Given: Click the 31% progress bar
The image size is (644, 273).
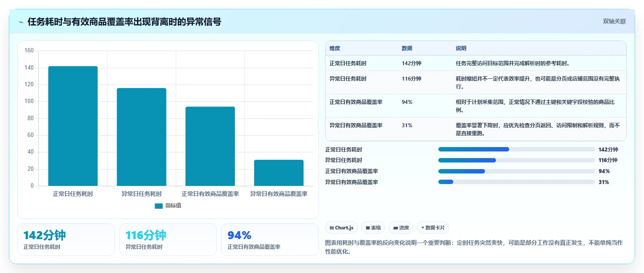Looking at the screenshot, I should (x=516, y=182).
